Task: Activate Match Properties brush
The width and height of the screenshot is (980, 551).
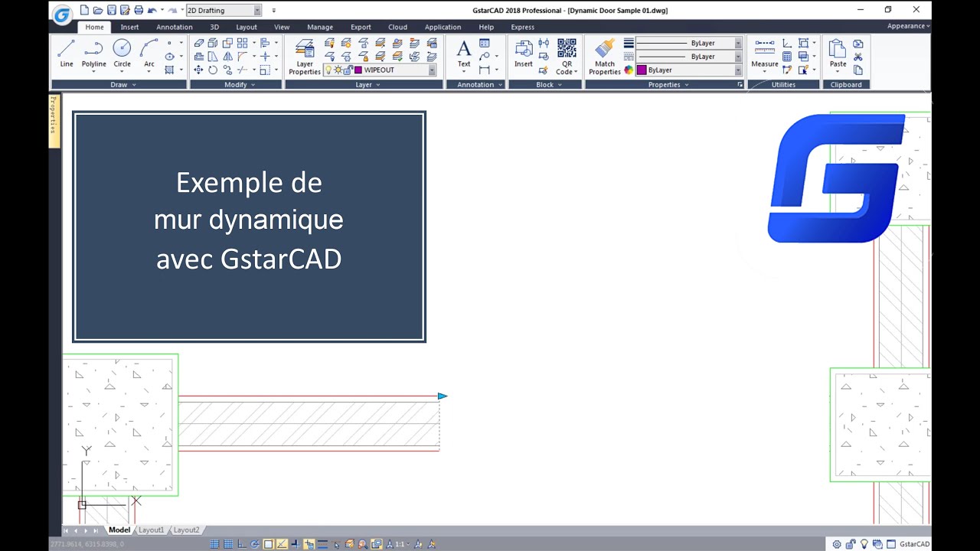Action: pyautogui.click(x=605, y=57)
